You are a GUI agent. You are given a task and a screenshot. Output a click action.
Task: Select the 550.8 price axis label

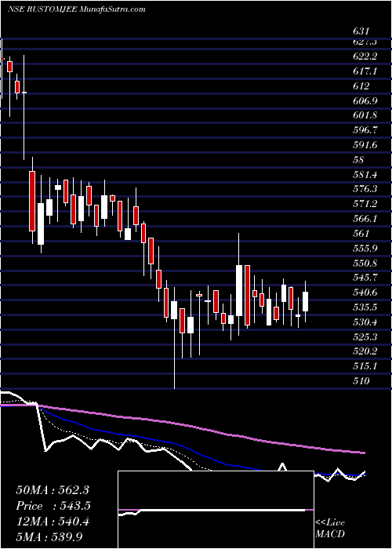coord(365,263)
